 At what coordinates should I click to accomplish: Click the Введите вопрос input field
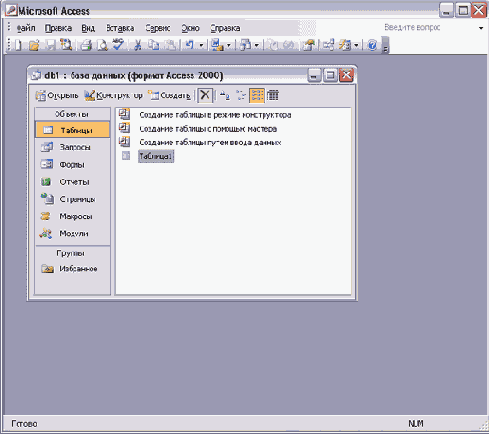click(x=430, y=28)
